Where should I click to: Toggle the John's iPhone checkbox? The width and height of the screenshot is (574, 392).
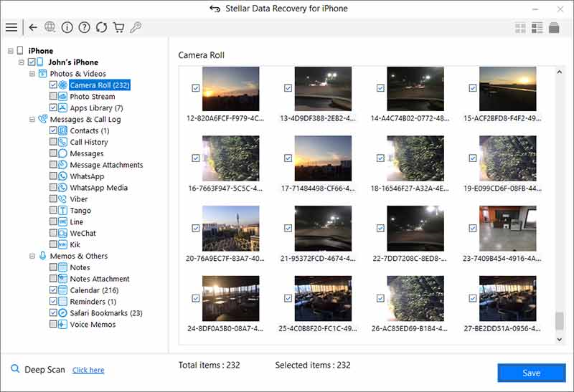32,62
